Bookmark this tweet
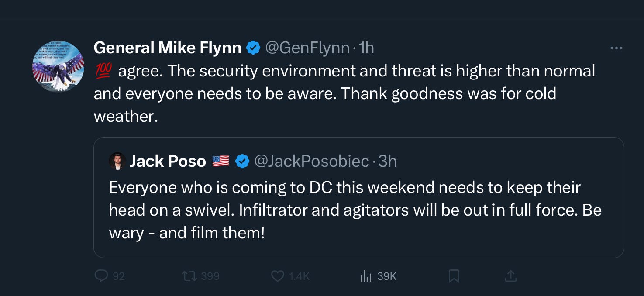The width and height of the screenshot is (644, 296). (x=454, y=276)
